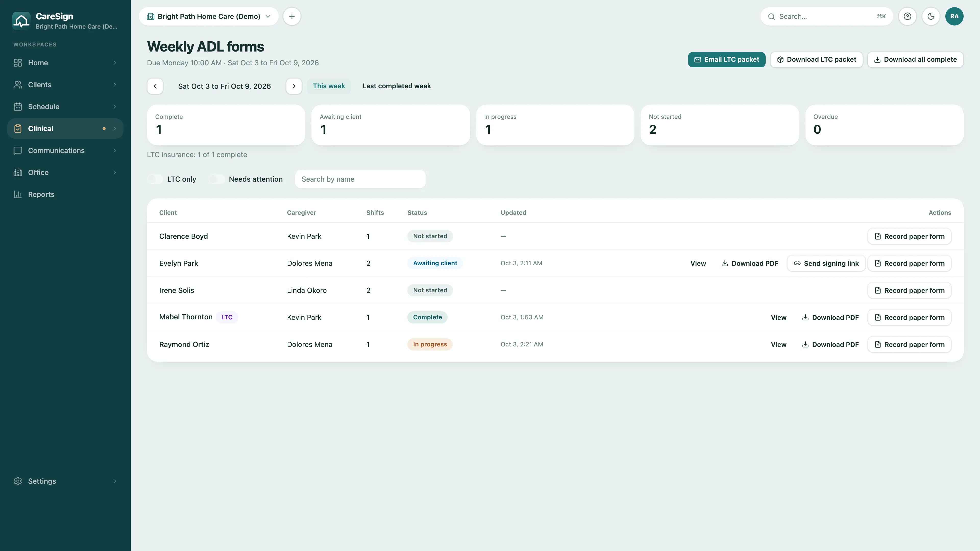Expand the Communications sidebar chevron
The image size is (980, 551).
tap(115, 151)
